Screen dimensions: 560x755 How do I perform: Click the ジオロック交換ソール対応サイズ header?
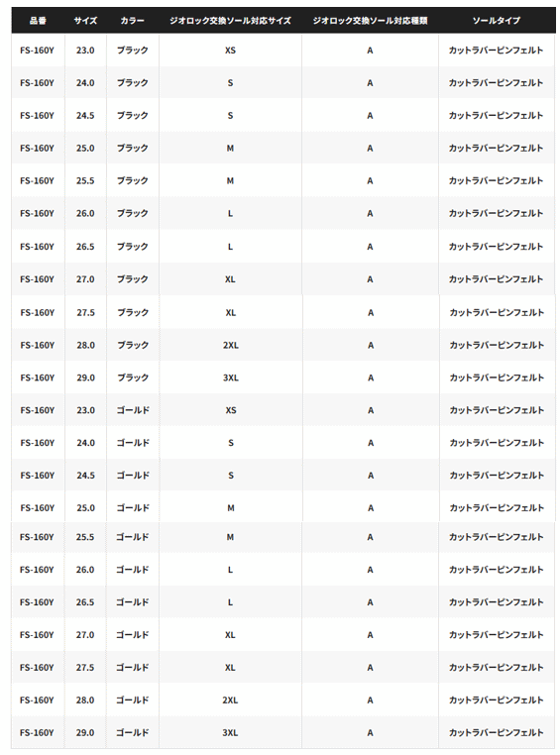pos(230,21)
